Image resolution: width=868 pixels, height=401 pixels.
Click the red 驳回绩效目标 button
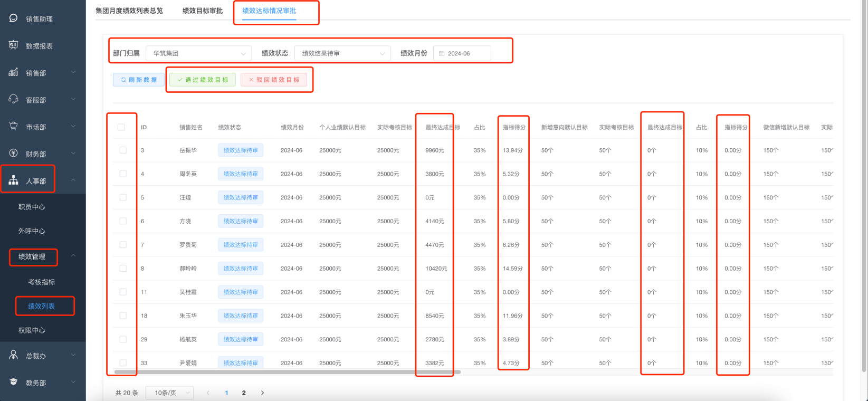tap(274, 80)
